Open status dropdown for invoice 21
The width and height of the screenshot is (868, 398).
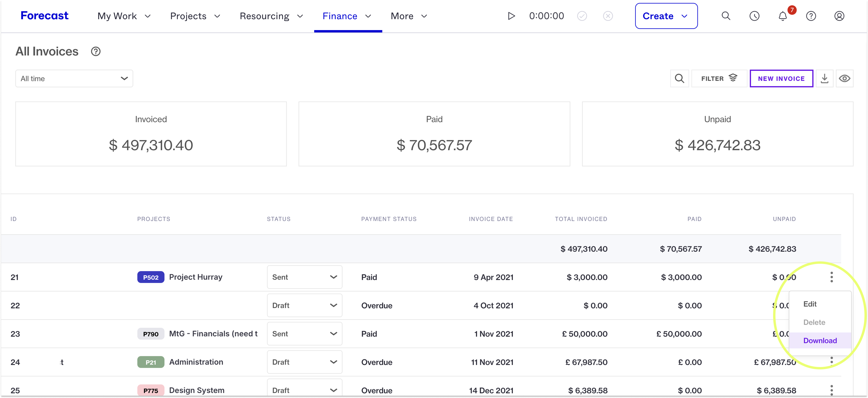point(304,277)
